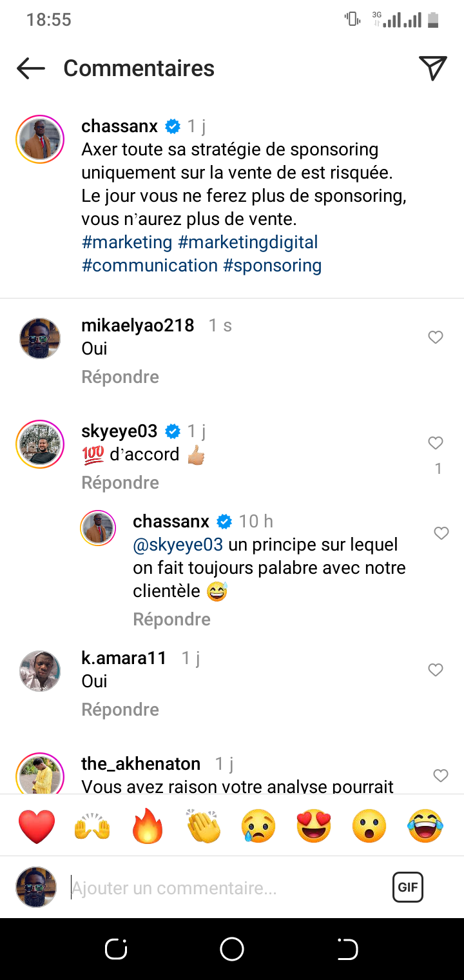Like chassanx's reply to skyeye03
The image size is (464, 980).
tap(441, 533)
